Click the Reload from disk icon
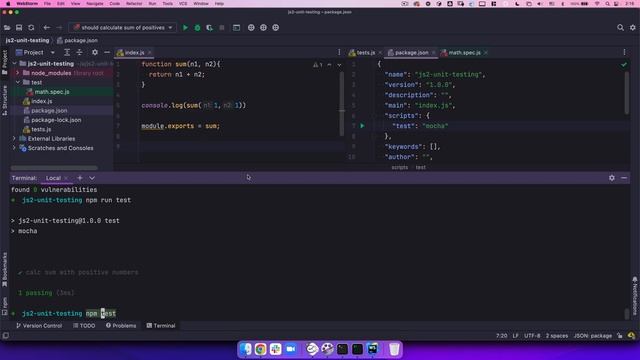The height and width of the screenshot is (360, 640). click(x=31, y=28)
